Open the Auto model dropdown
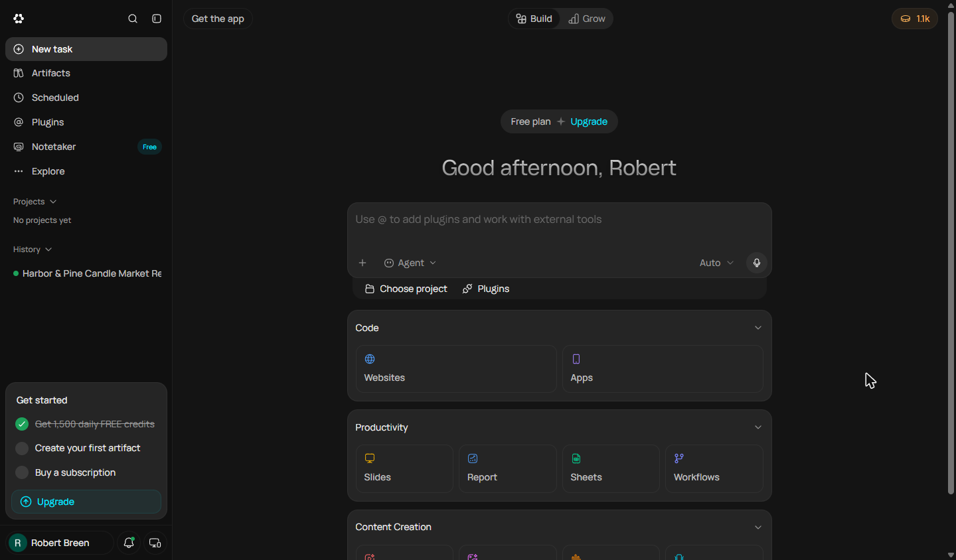 [x=716, y=263]
